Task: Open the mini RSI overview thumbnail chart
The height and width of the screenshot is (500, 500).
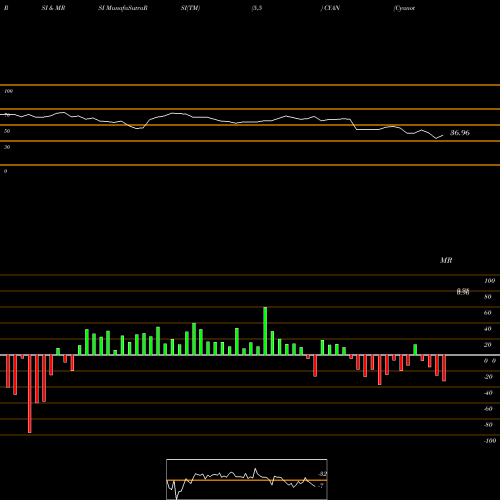Action: click(247, 479)
